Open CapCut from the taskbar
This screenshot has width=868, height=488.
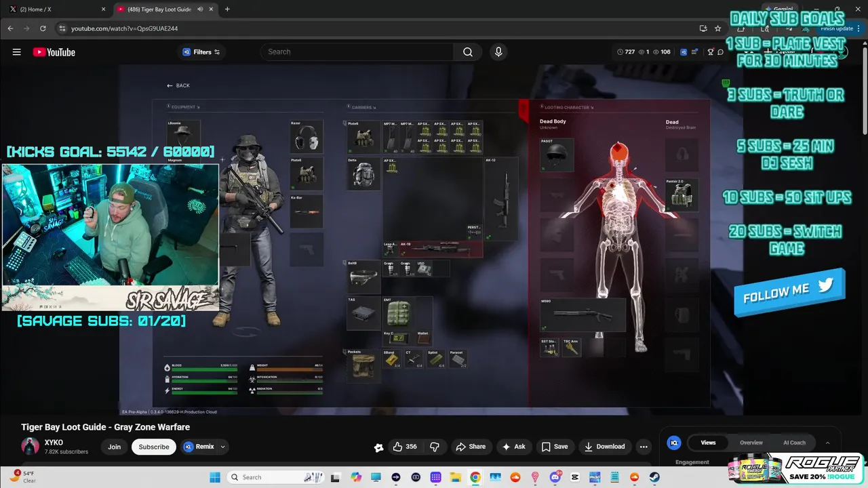coord(575,477)
